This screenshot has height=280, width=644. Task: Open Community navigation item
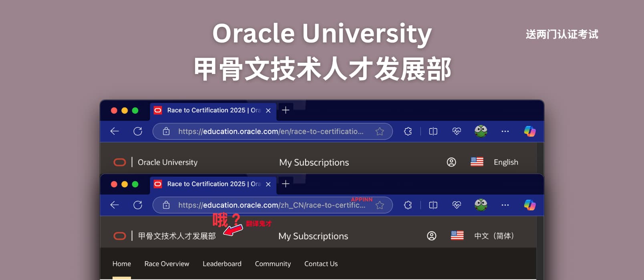point(273,264)
